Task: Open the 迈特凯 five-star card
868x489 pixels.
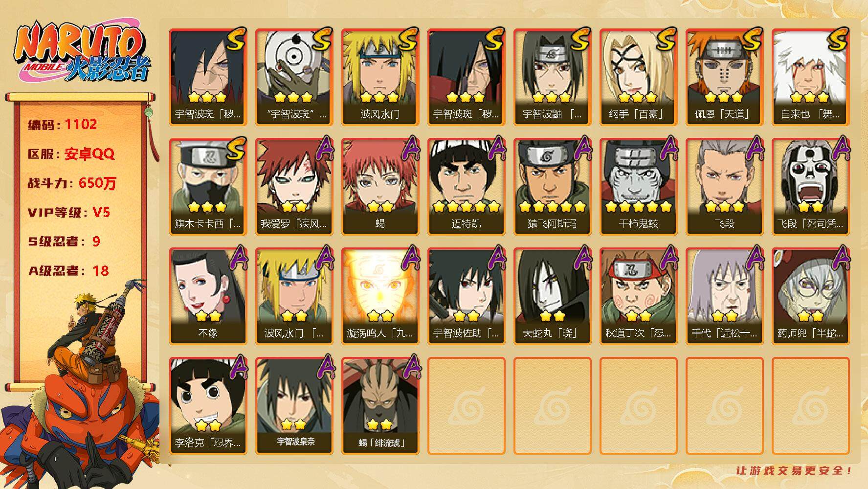Action: tap(466, 187)
